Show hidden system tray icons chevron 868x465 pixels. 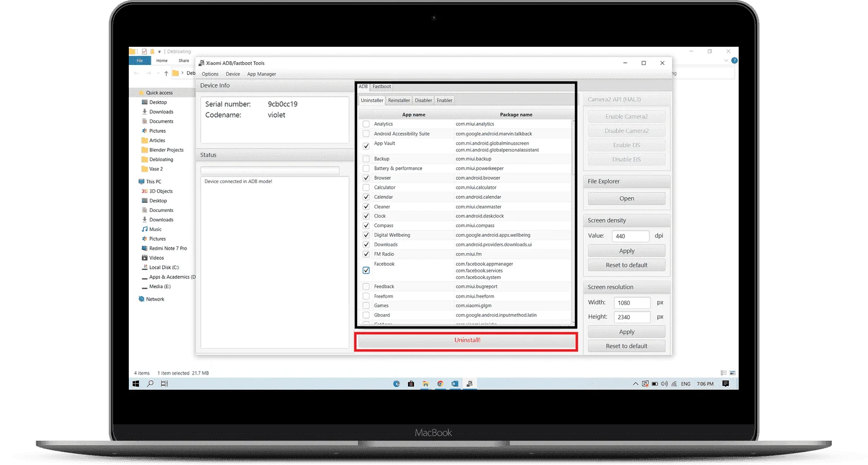636,384
